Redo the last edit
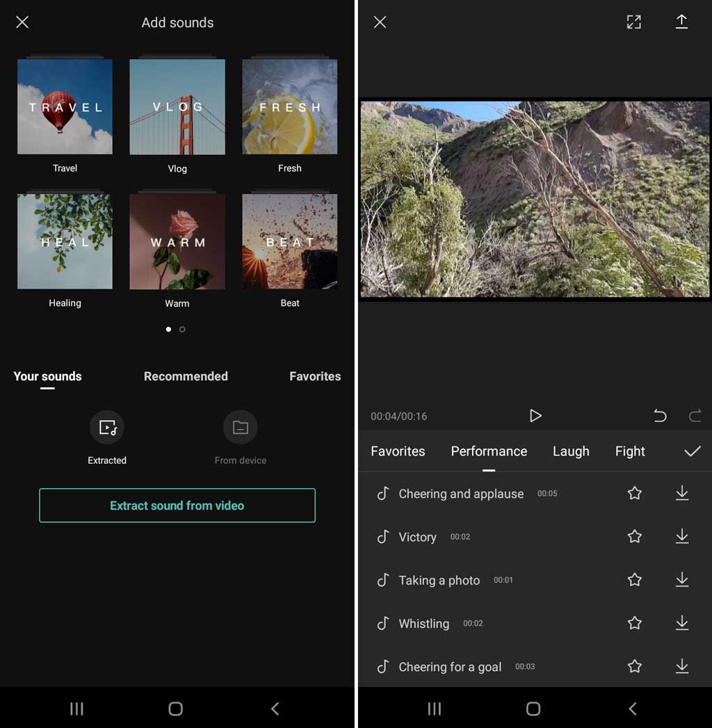 695,416
